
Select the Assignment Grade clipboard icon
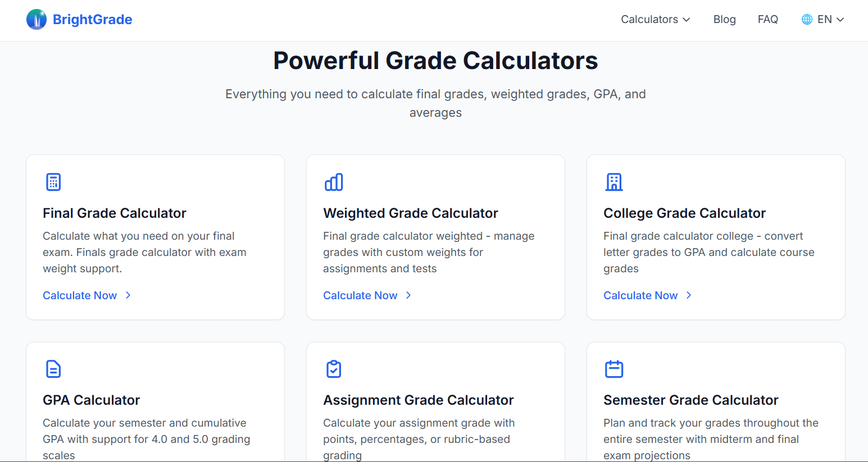[333, 369]
